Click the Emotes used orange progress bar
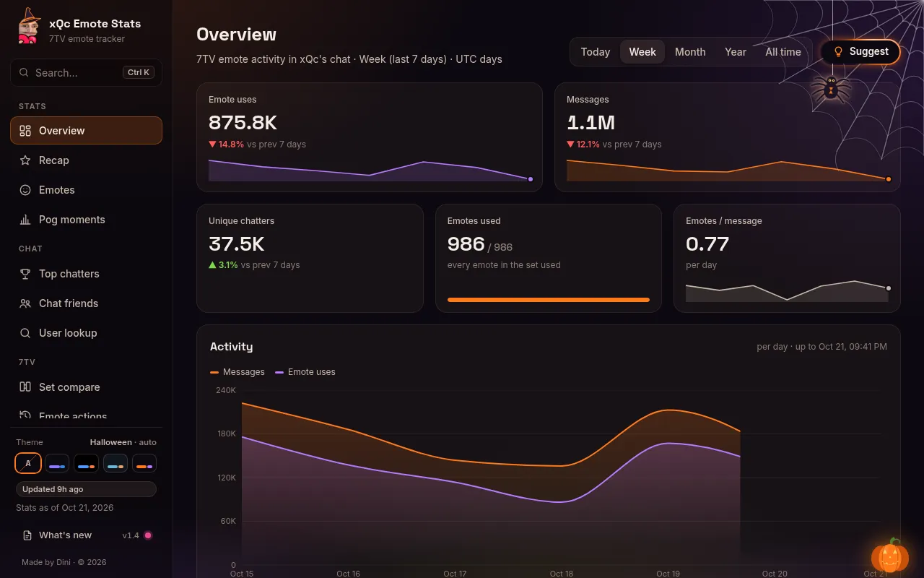The width and height of the screenshot is (924, 578). click(549, 299)
